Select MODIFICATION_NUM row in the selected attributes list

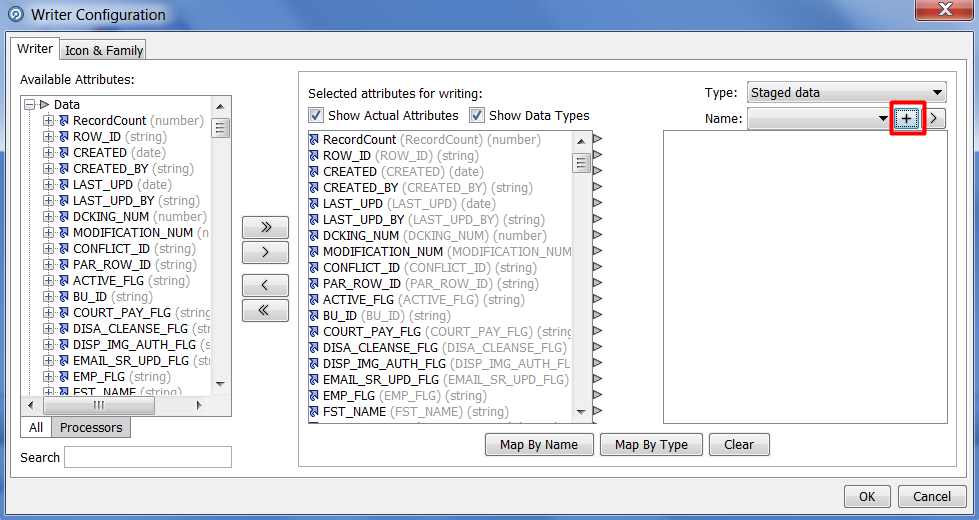pos(441,252)
